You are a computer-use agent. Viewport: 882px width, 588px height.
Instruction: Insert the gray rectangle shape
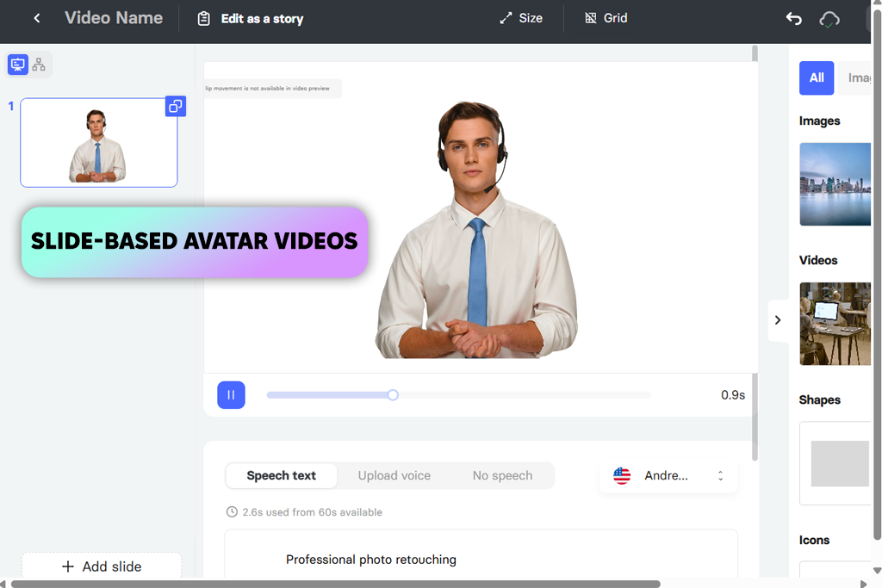coord(840,463)
